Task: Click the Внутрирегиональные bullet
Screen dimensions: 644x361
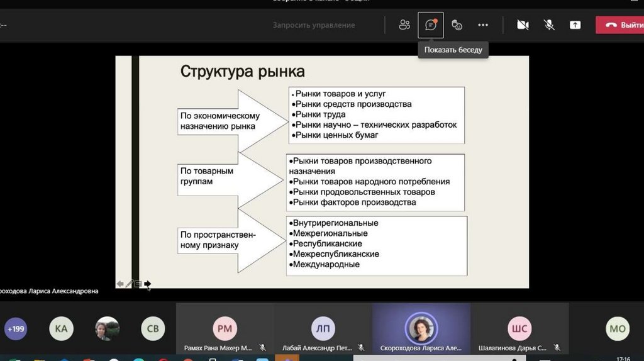Action: (333, 223)
